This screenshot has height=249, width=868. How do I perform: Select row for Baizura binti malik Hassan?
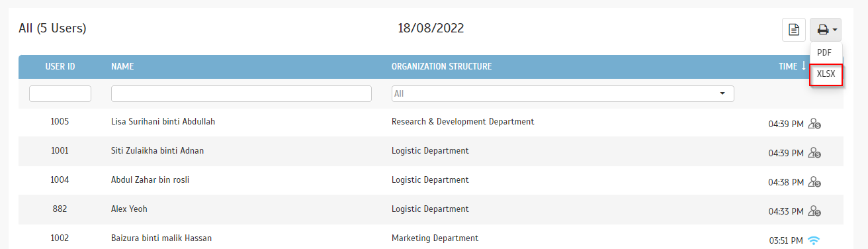[x=431, y=237]
